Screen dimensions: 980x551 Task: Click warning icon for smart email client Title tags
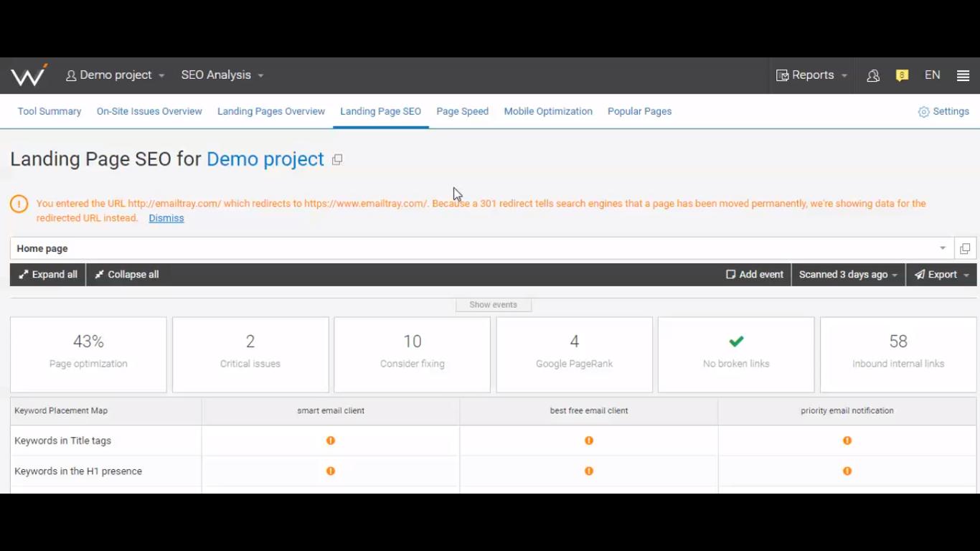pyautogui.click(x=331, y=441)
